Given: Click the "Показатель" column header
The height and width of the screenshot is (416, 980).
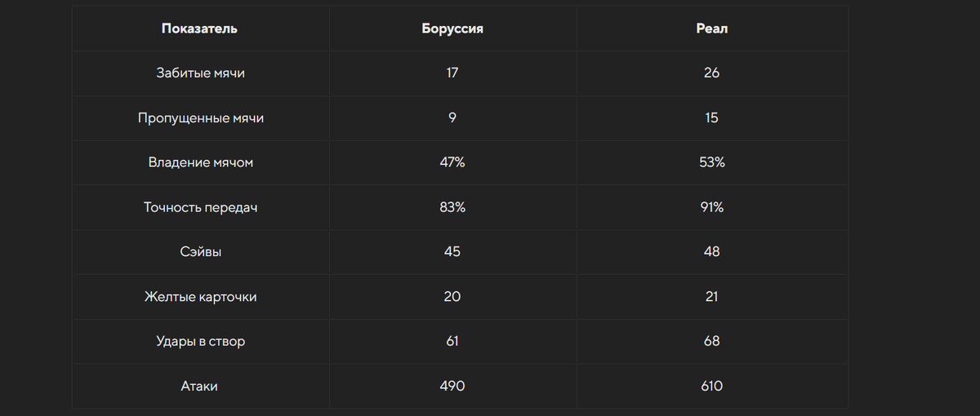Looking at the screenshot, I should coord(200,29).
